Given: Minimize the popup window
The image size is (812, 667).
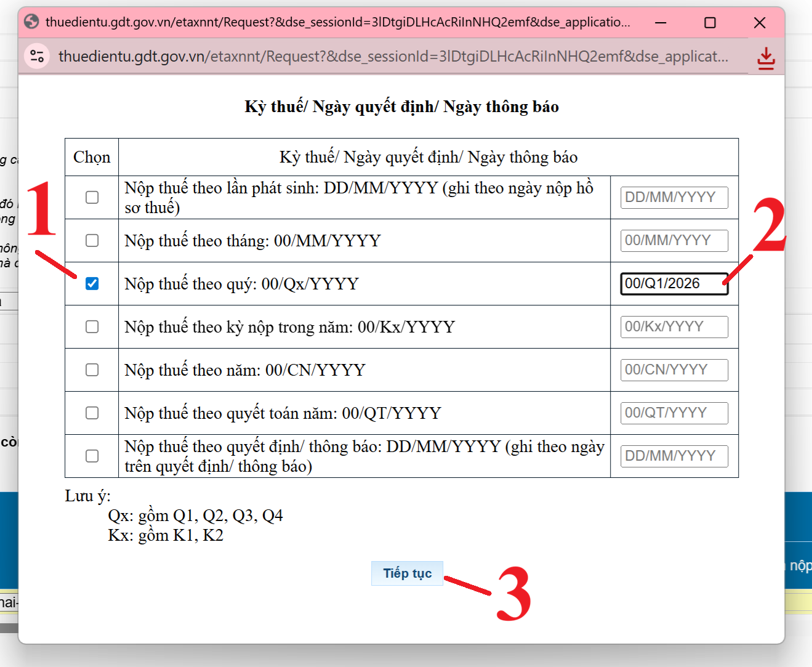Looking at the screenshot, I should click(x=661, y=23).
